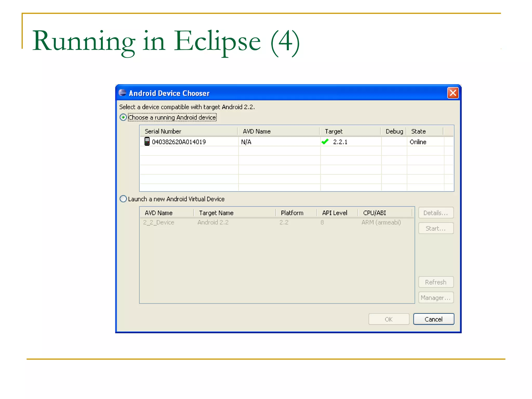The image size is (532, 399).
Task: Click the 'ARM (armeabi)' cell
Action: (x=381, y=222)
